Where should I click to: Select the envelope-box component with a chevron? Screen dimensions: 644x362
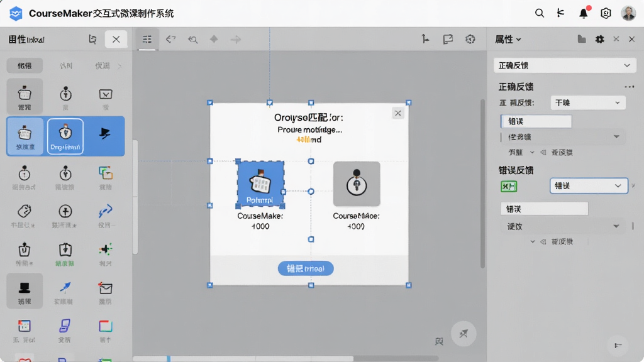(x=106, y=97)
